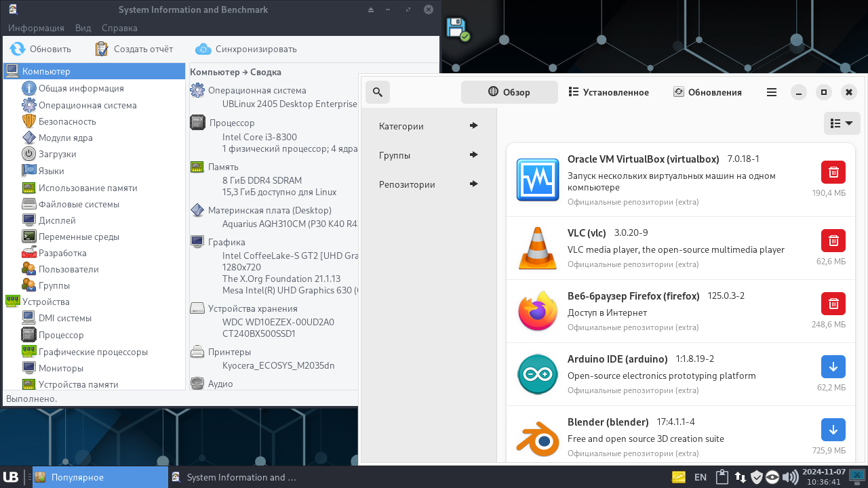The height and width of the screenshot is (488, 868).
Task: Open the Справка menu
Action: click(119, 28)
